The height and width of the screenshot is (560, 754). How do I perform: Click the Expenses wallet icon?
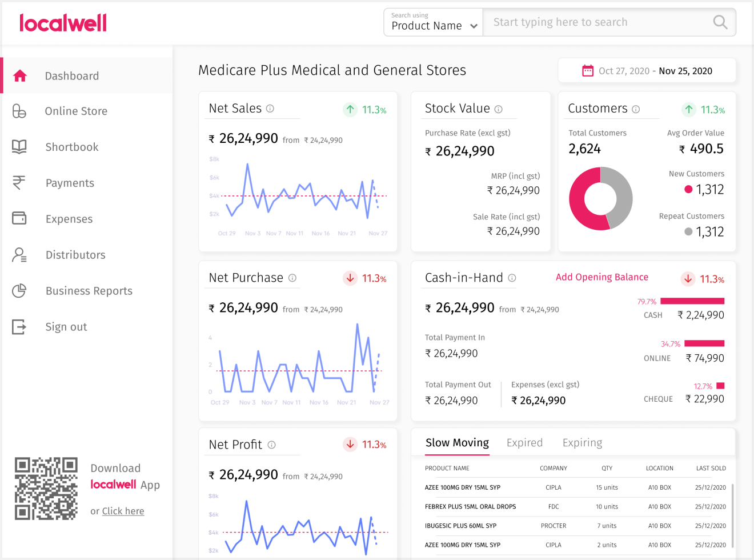click(19, 218)
